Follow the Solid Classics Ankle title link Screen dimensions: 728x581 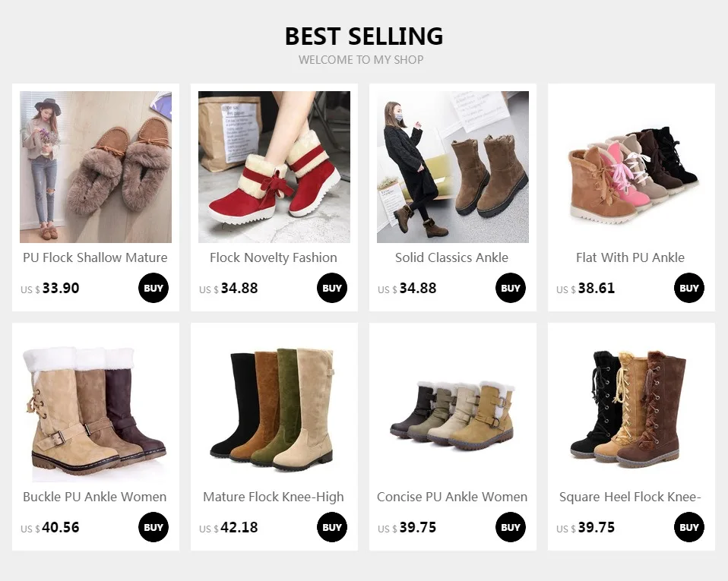click(x=451, y=257)
